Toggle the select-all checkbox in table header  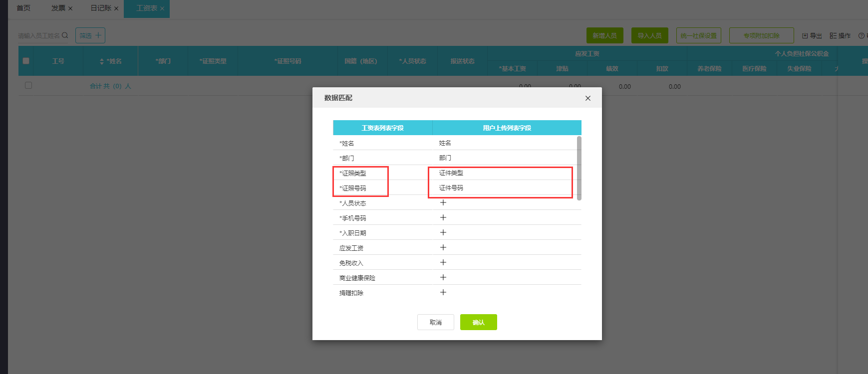pyautogui.click(x=26, y=61)
